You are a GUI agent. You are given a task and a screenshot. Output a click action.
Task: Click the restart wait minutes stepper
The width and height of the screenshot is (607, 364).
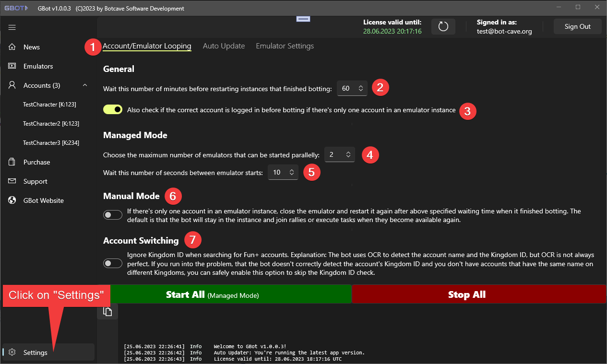[x=360, y=88]
